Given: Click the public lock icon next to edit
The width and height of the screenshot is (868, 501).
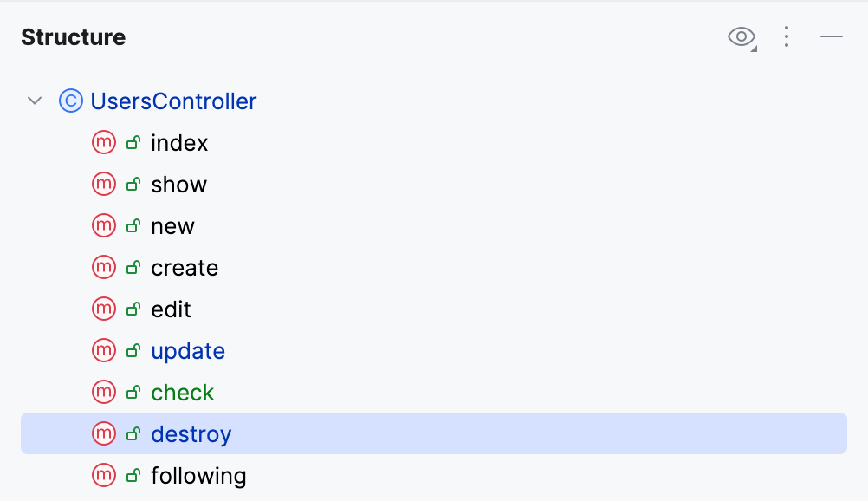Looking at the screenshot, I should pyautogui.click(x=132, y=309).
